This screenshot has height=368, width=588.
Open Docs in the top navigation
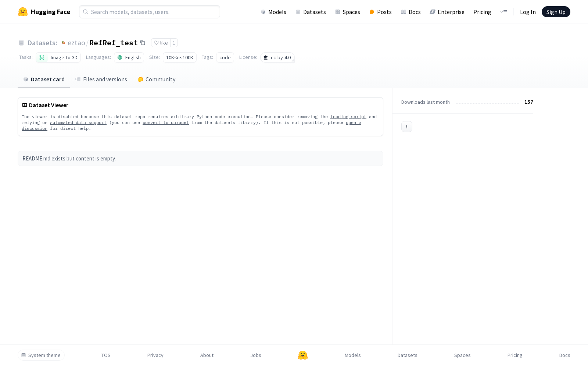(411, 12)
